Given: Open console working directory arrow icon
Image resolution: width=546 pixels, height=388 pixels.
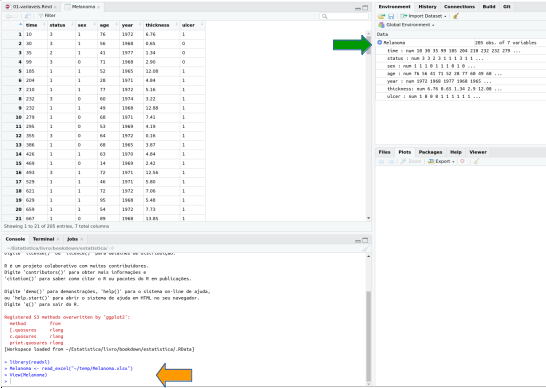Looking at the screenshot, I should 112,248.
